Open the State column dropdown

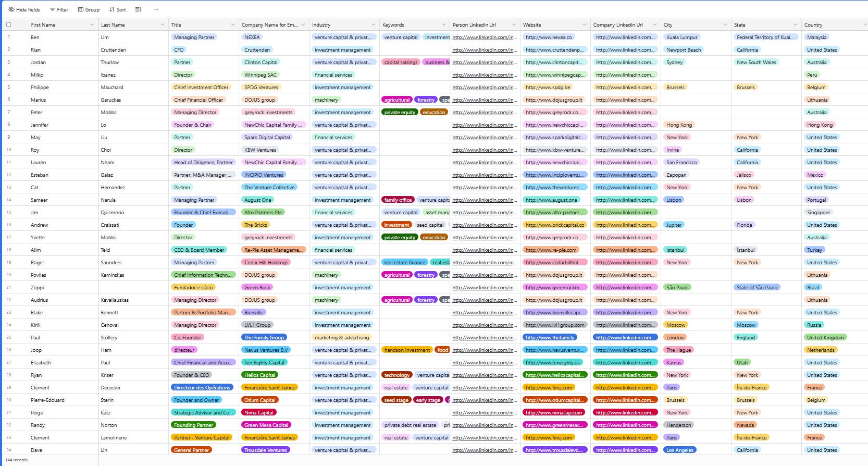pos(796,24)
